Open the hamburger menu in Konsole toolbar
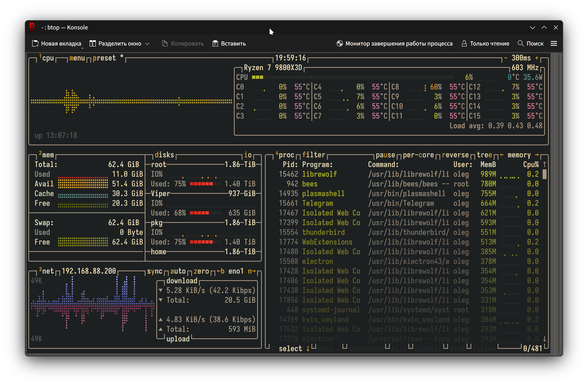 [x=554, y=44]
